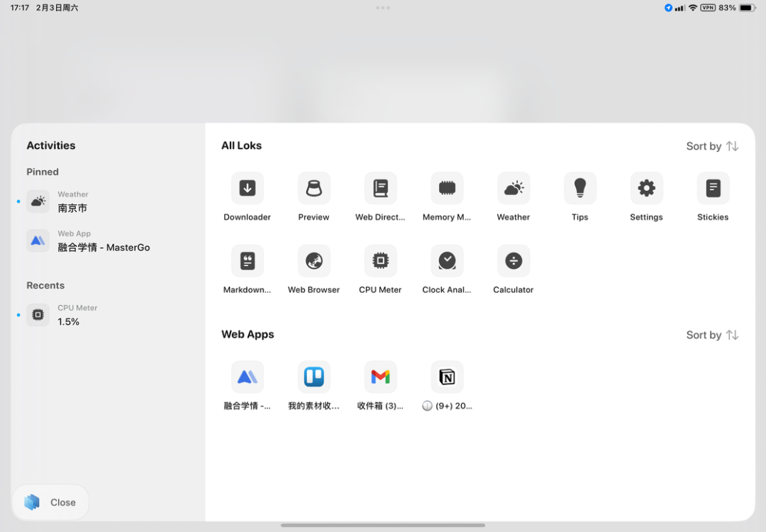
Task: Open the Memory Monitor chip icon
Action: (x=447, y=189)
